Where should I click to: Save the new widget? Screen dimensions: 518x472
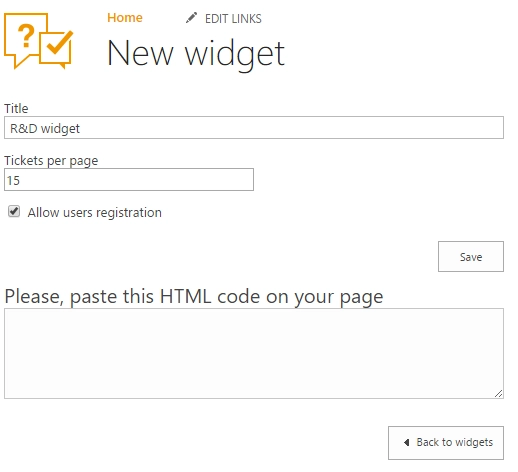[x=471, y=256]
